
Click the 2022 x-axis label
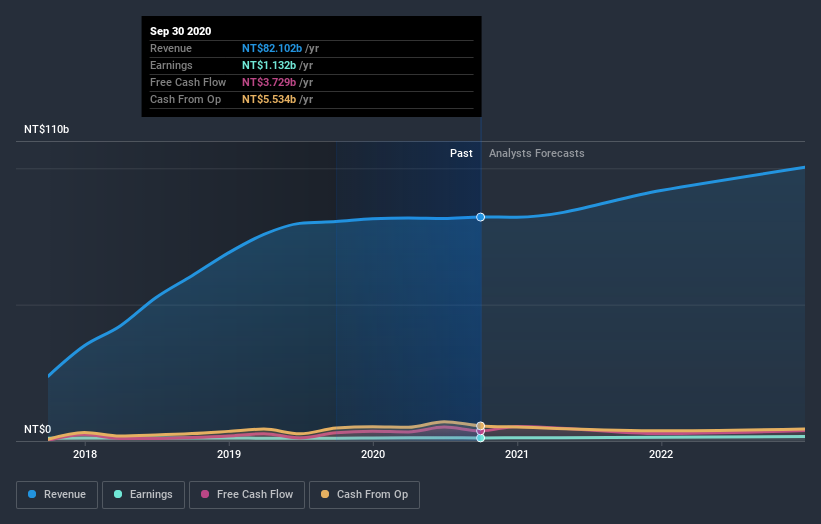click(661, 454)
